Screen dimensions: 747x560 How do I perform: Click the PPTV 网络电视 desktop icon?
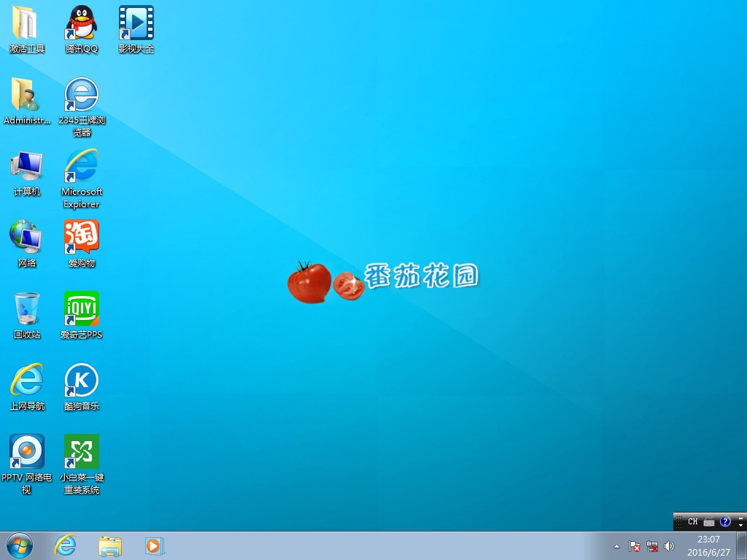27,452
